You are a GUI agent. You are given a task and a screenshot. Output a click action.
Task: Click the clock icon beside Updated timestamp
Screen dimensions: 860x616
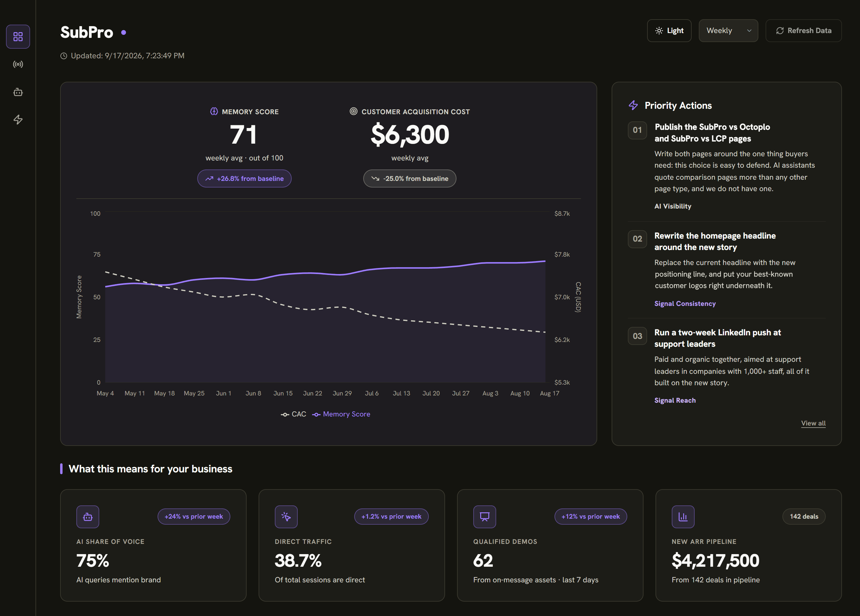click(64, 56)
